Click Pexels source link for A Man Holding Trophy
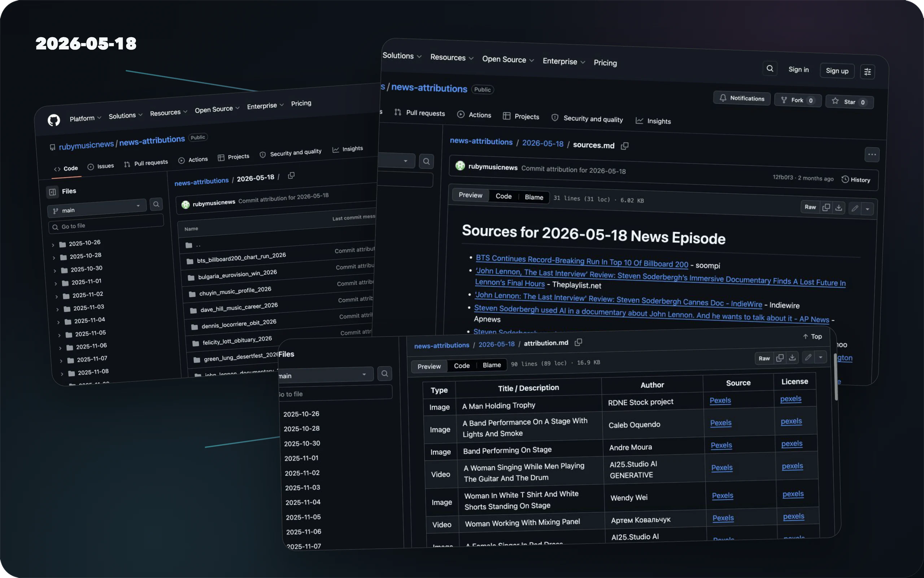Screen dimensions: 924x578 point(720,400)
